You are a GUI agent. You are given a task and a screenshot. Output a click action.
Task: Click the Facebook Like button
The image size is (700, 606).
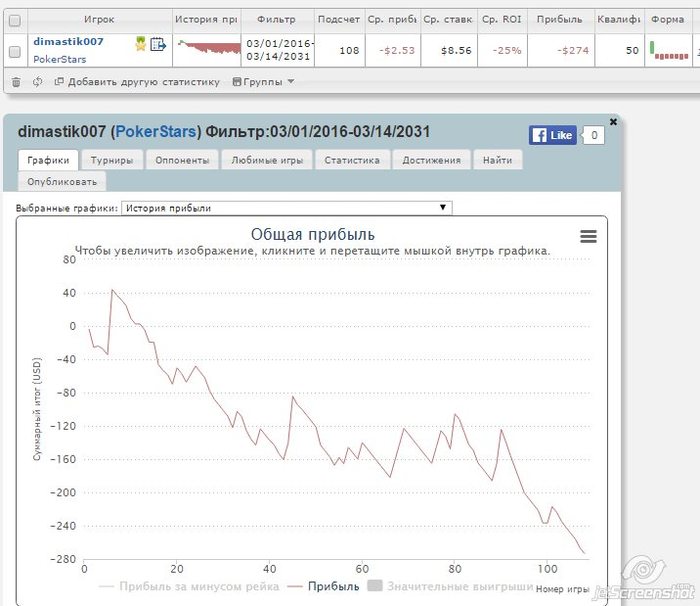[553, 135]
